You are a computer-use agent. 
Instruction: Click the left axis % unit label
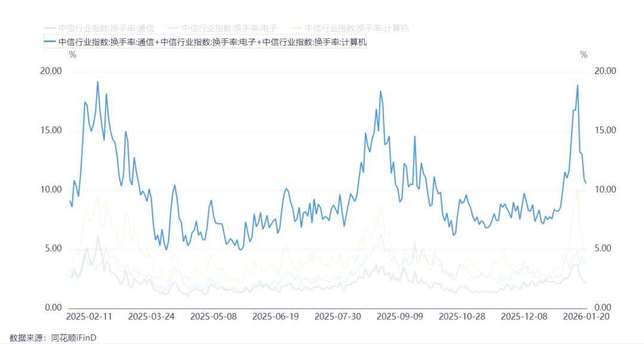[73, 55]
